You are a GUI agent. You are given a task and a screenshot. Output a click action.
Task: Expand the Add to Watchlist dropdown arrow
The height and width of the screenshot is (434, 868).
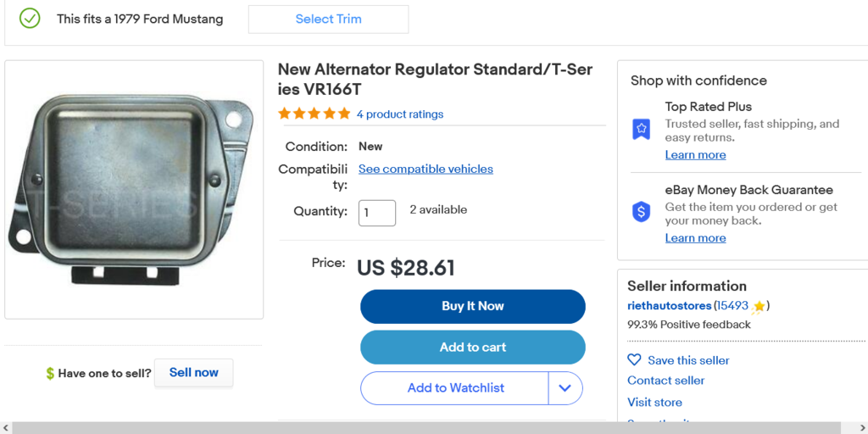565,388
